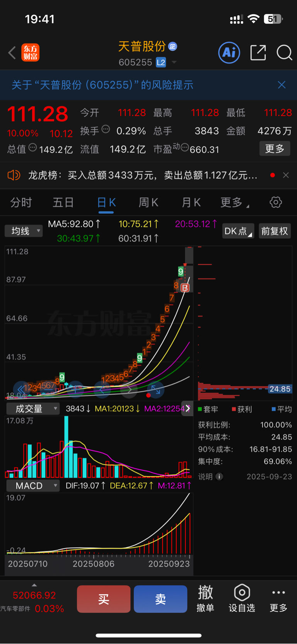Image resolution: width=297 pixels, height=644 pixels.
Task: Open the DK点 selector
Action: pyautogui.click(x=238, y=231)
